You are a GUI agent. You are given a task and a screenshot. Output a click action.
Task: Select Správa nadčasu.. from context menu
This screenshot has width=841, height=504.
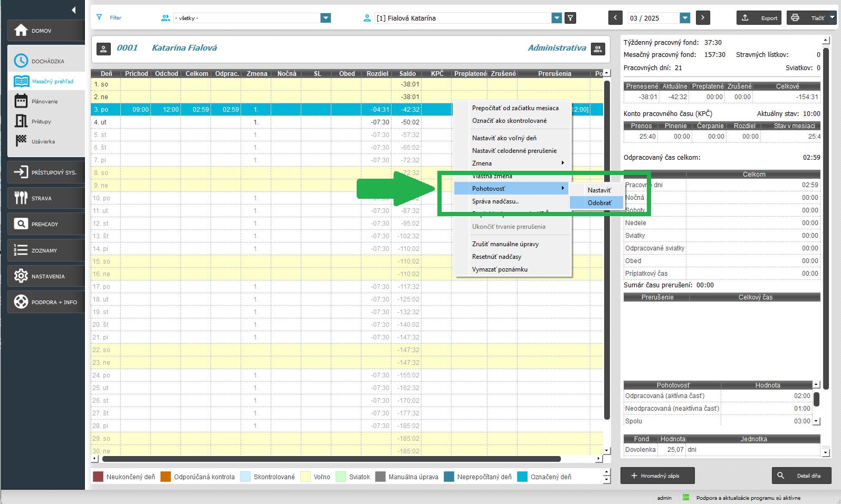pos(495,201)
